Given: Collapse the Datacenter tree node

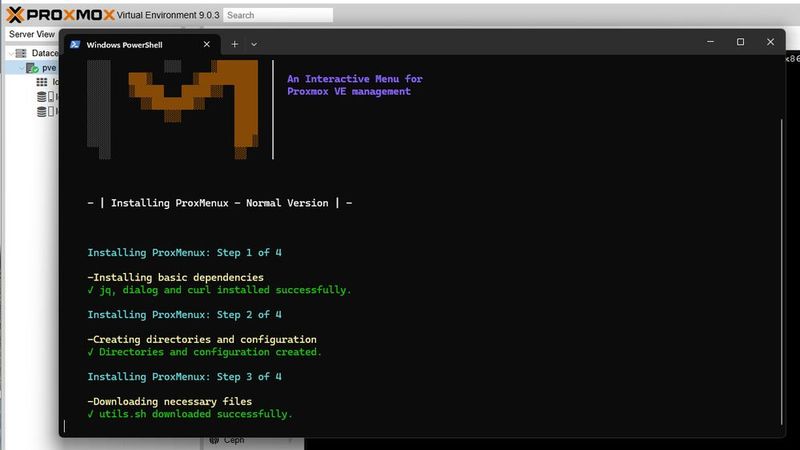Looking at the screenshot, I should 11,53.
